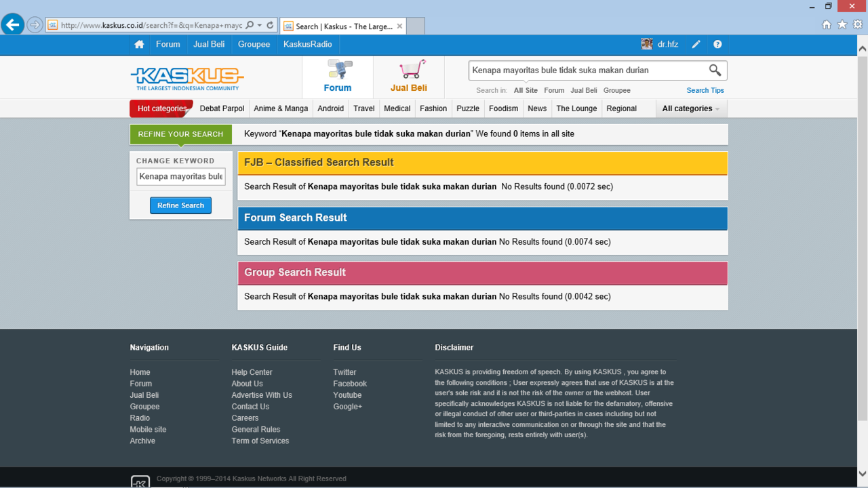Open the Puzzle category

(x=468, y=108)
